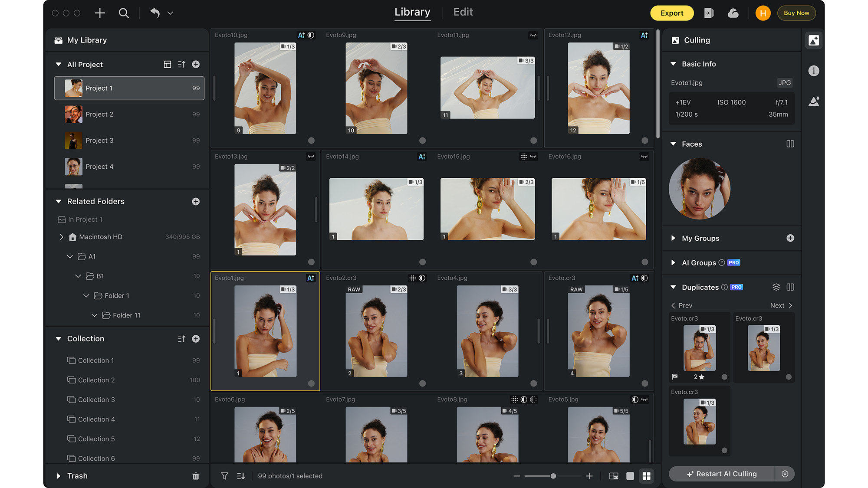Collapse the All Project section
The width and height of the screenshot is (868, 488).
pos(58,64)
